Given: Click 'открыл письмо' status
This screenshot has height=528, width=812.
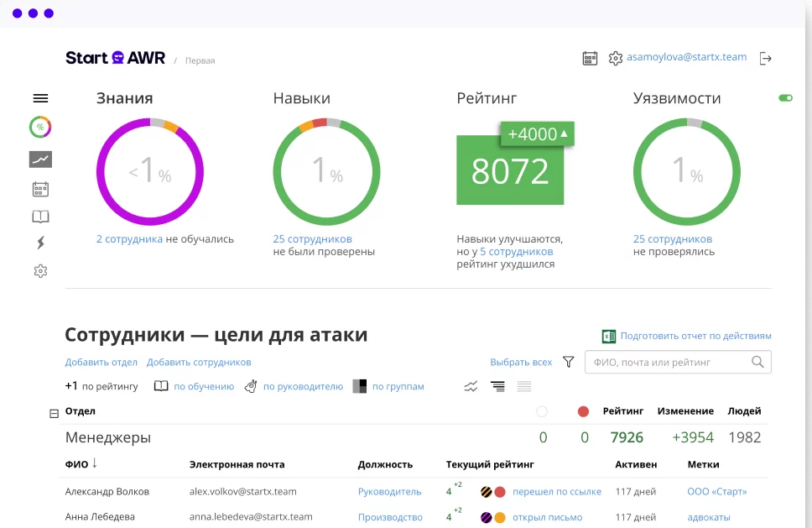Looking at the screenshot, I should 548,517.
